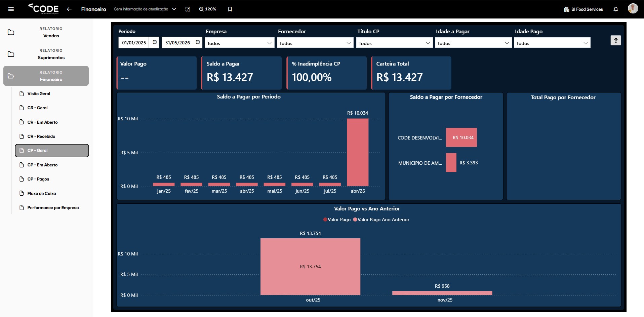Click the % Inadimplência CP value 100,00%
The image size is (644, 317).
coord(312,77)
